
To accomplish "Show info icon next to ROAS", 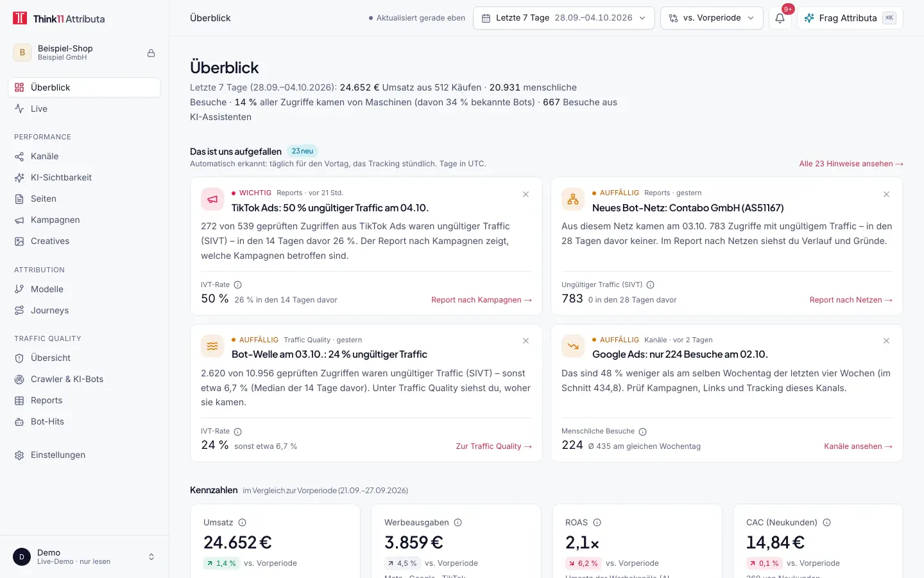I will pos(597,523).
